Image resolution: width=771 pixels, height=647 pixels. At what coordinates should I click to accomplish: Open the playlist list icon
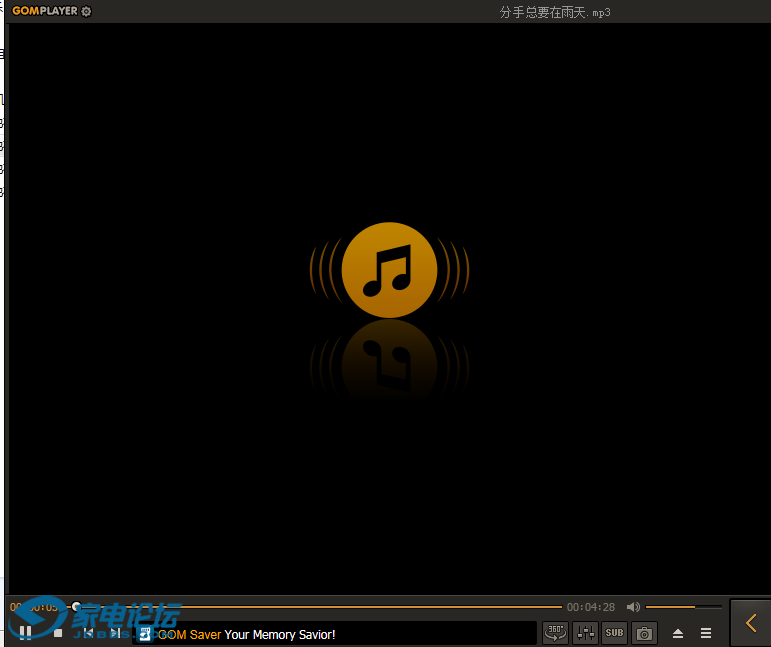706,633
